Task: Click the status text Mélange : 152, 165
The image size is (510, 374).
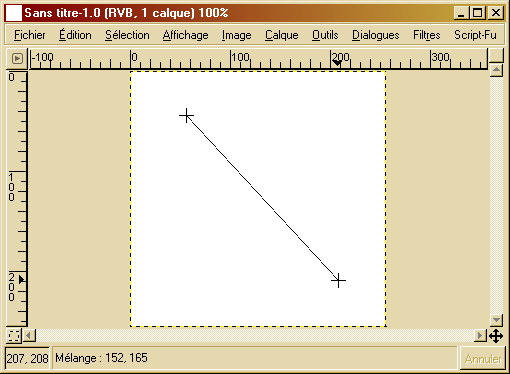Action: (x=101, y=358)
